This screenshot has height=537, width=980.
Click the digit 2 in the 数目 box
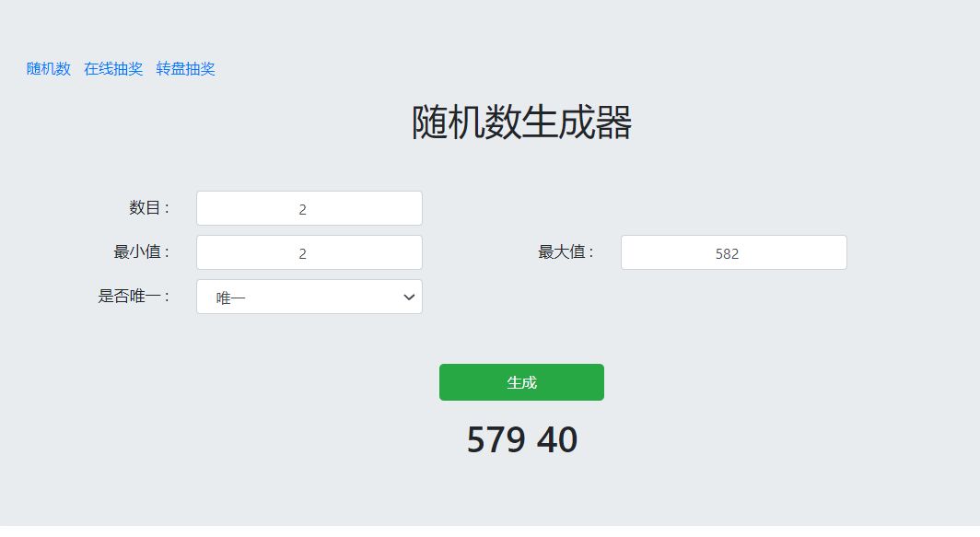(302, 209)
